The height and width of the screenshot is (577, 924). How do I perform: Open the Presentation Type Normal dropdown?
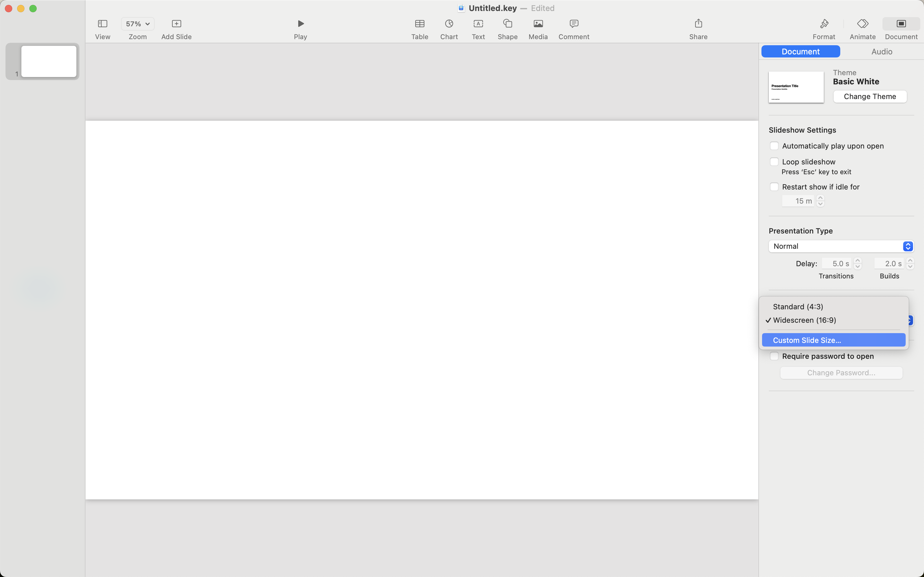coord(841,246)
